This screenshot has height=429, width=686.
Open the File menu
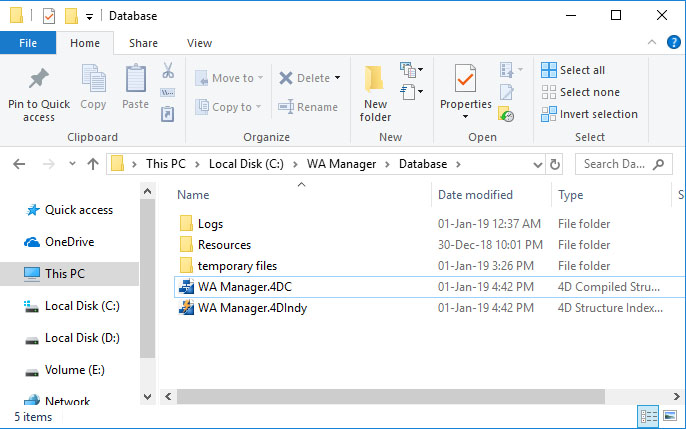point(28,43)
